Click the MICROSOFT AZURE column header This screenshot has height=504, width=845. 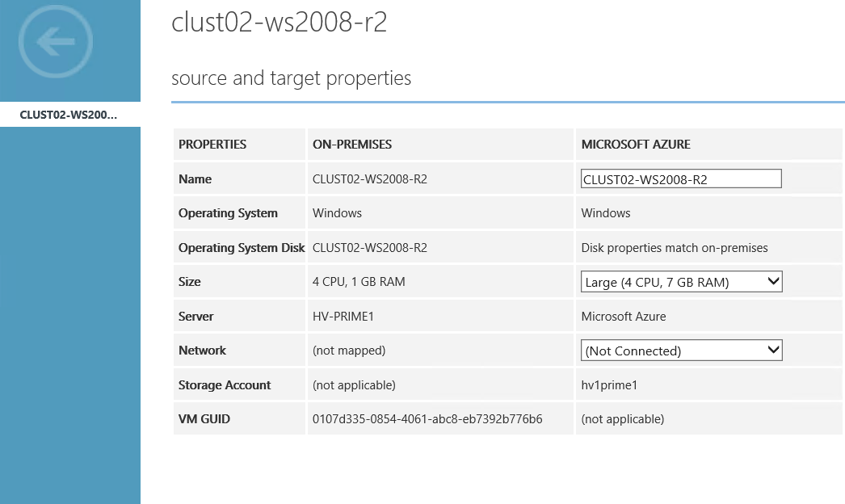[636, 145]
